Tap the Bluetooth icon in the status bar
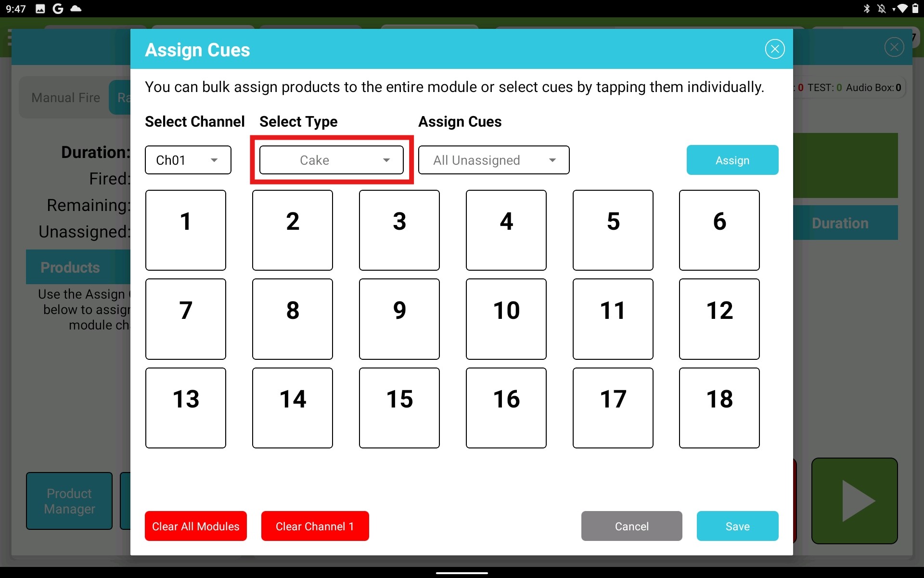The height and width of the screenshot is (578, 924). pyautogui.click(x=866, y=8)
